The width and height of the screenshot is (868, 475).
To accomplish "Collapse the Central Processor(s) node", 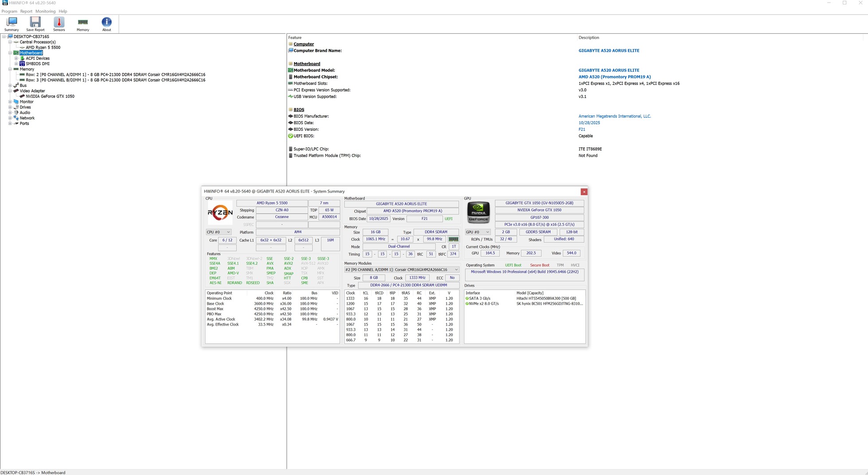I will (10, 42).
